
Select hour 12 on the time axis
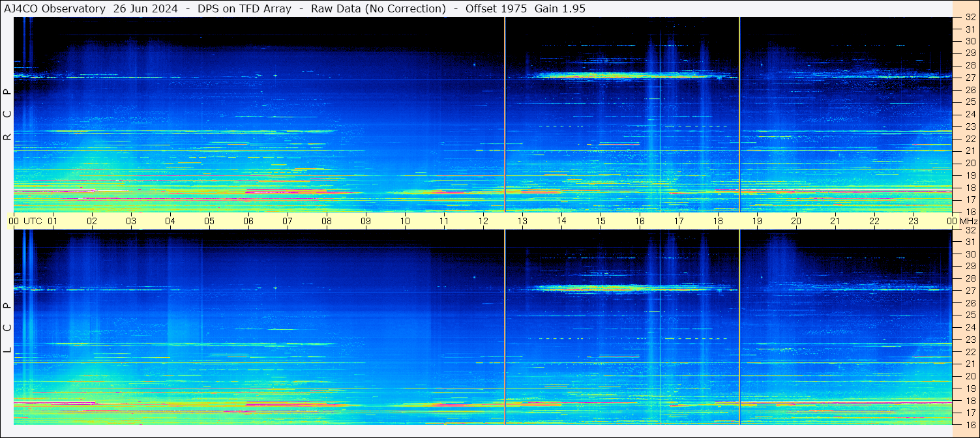click(483, 221)
